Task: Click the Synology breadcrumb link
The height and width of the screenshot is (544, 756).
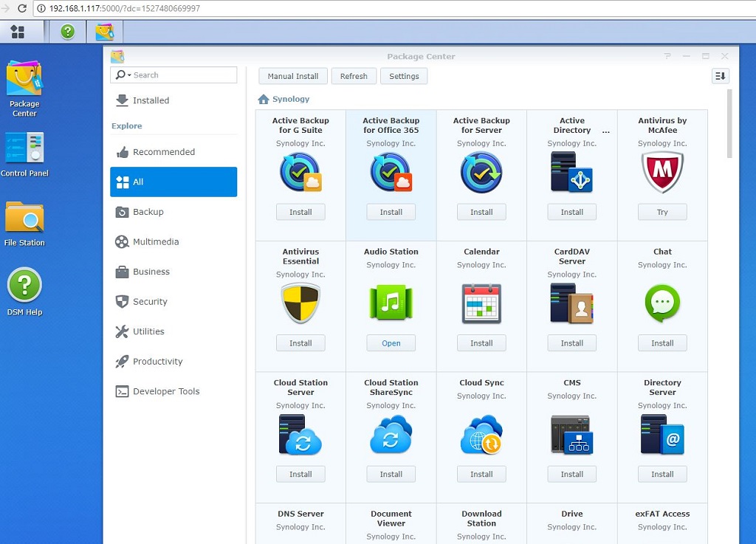Action: 291,99
